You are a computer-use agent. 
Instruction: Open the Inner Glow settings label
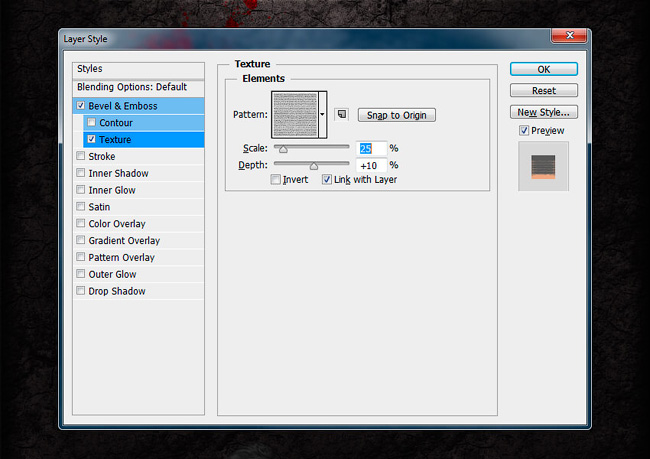[x=112, y=190]
